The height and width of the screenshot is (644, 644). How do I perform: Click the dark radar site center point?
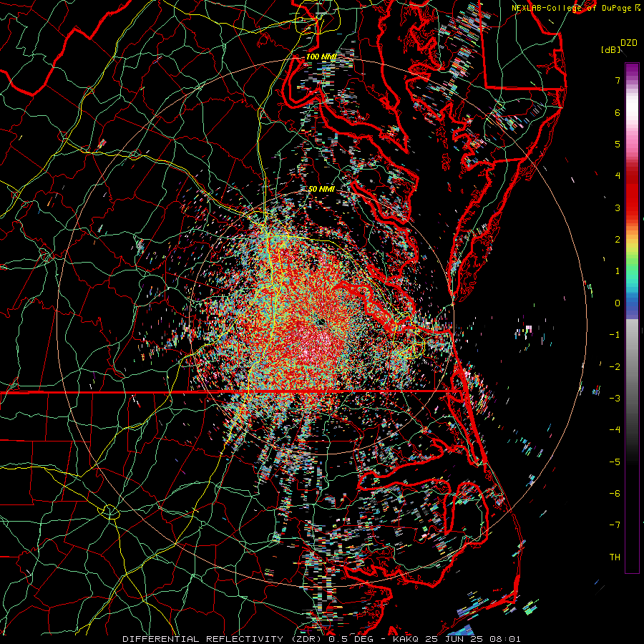321,322
